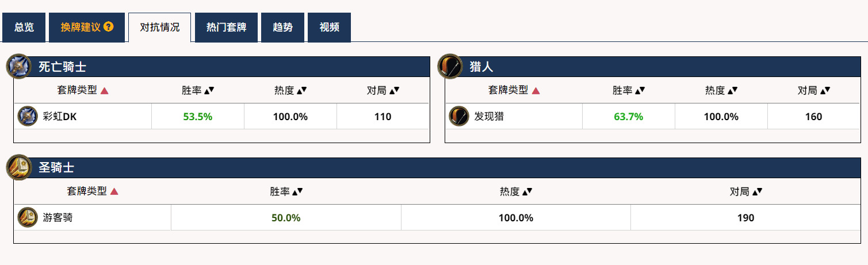The height and width of the screenshot is (265, 868).
Task: Click the 发现猎 deck row icon
Action: tap(458, 116)
